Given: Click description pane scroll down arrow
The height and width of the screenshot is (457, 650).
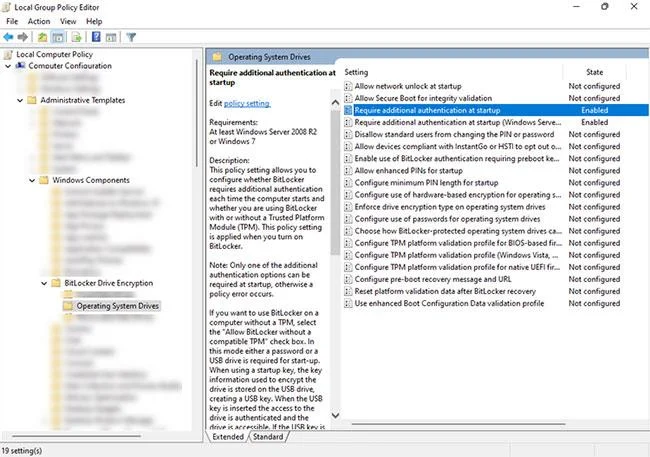Looking at the screenshot, I should click(335, 415).
